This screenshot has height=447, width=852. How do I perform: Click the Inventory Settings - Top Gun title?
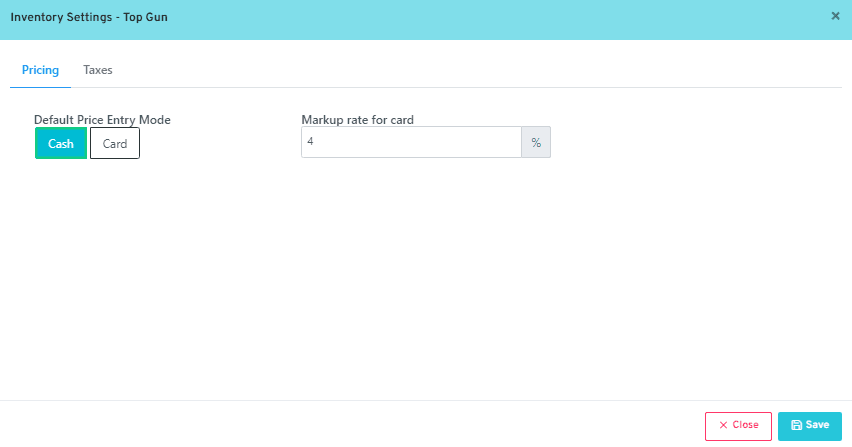89,17
